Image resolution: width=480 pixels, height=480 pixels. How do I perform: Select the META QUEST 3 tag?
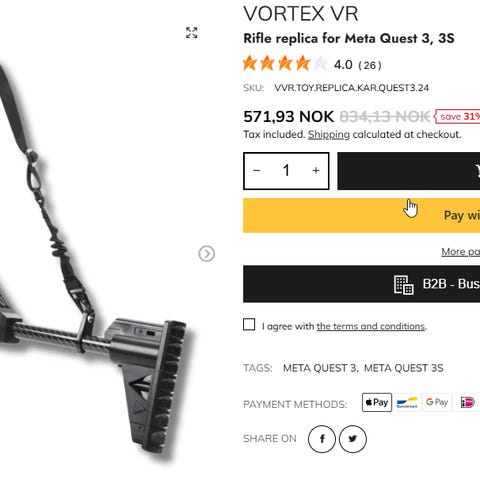pyautogui.click(x=320, y=368)
